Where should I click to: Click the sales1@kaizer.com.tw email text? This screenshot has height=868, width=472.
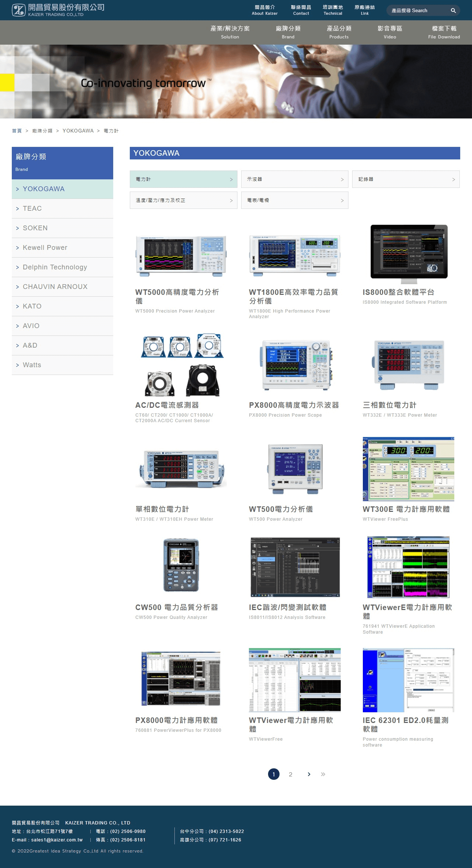coord(57,840)
